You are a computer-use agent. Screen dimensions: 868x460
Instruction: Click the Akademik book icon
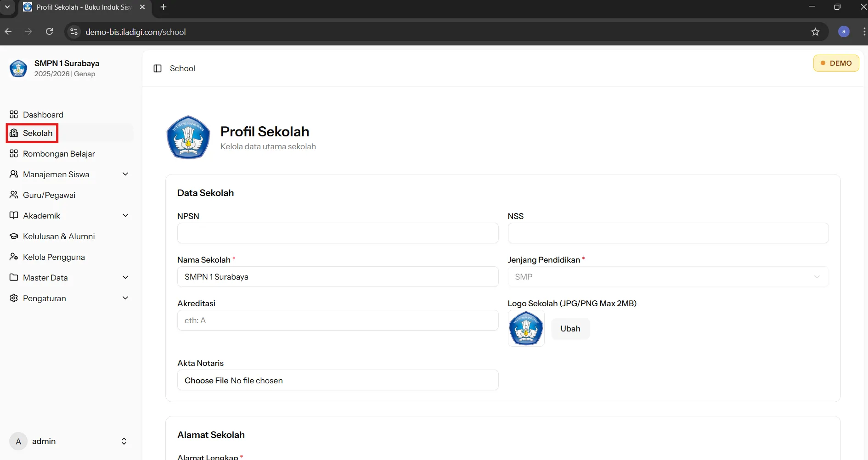[x=14, y=215]
